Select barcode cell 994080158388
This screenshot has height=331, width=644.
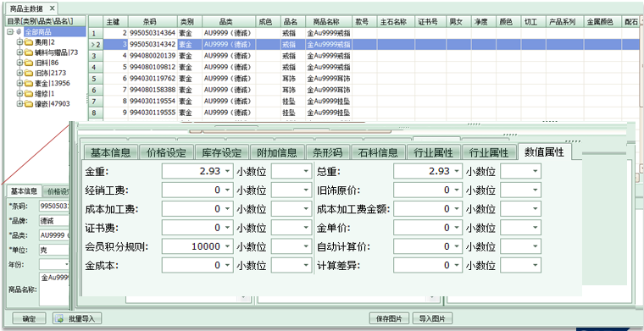153,90
